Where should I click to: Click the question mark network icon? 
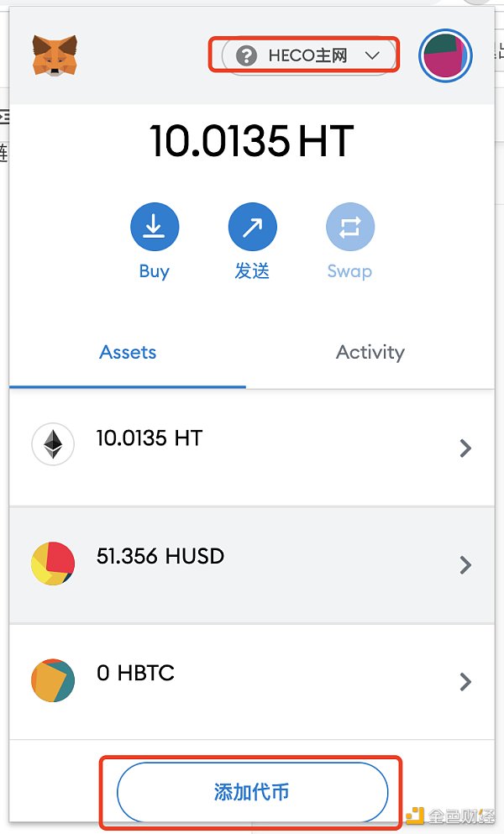(x=246, y=56)
